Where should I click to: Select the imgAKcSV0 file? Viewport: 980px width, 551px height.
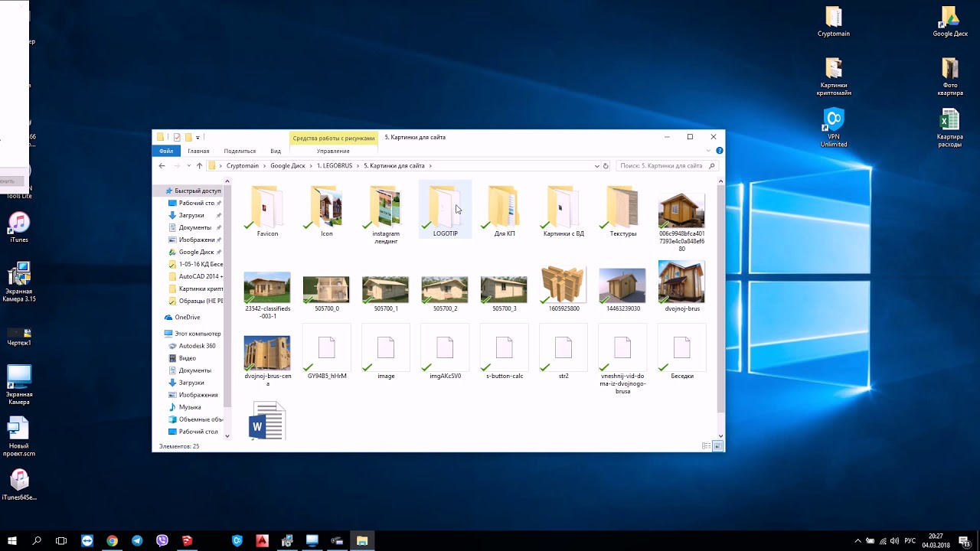coord(445,351)
